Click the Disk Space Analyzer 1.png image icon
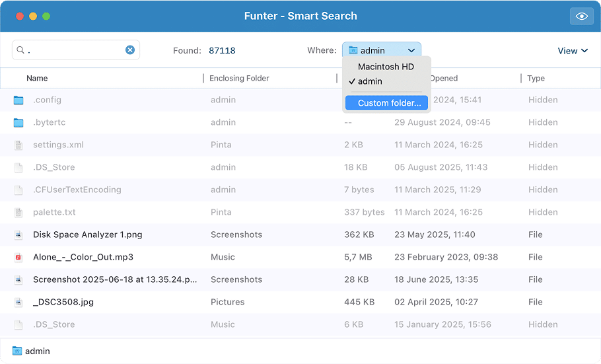Viewport: 601px width, 364px height. click(x=18, y=235)
